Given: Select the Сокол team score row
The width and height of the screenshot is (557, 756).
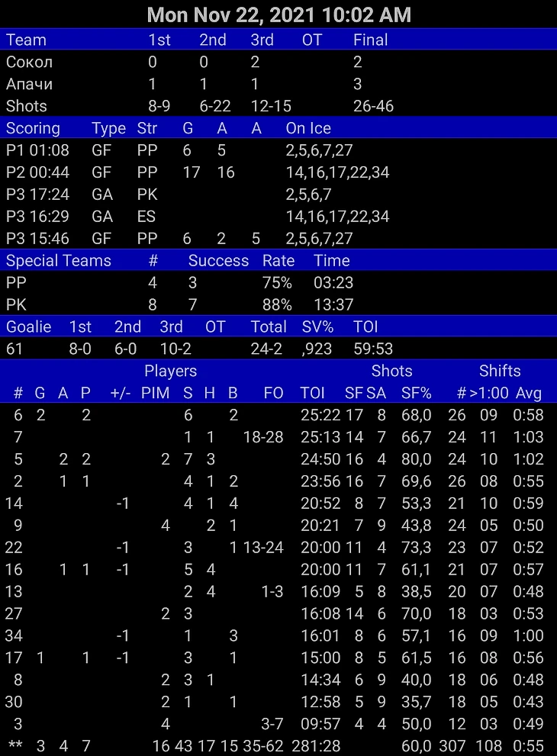Looking at the screenshot, I should (x=278, y=62).
